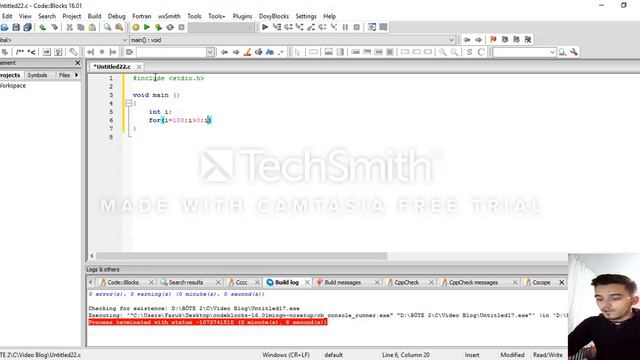Screen dimensions: 640x360
Task: Open the Replace tool icon
Action: click(x=119, y=27)
